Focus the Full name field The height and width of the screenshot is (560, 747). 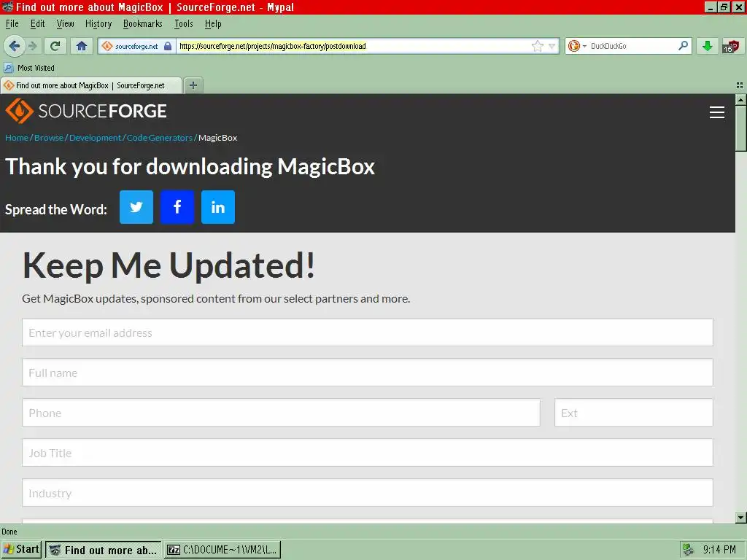368,373
